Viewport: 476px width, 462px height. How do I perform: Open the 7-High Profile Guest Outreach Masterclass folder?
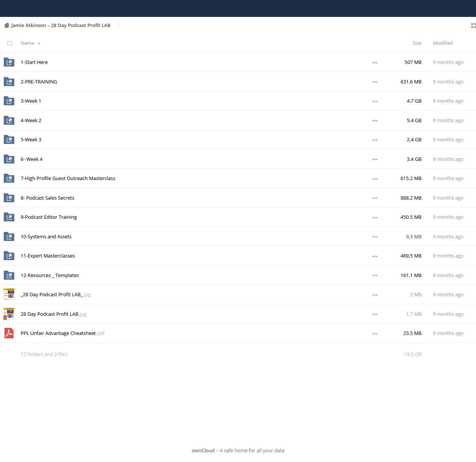pyautogui.click(x=68, y=179)
